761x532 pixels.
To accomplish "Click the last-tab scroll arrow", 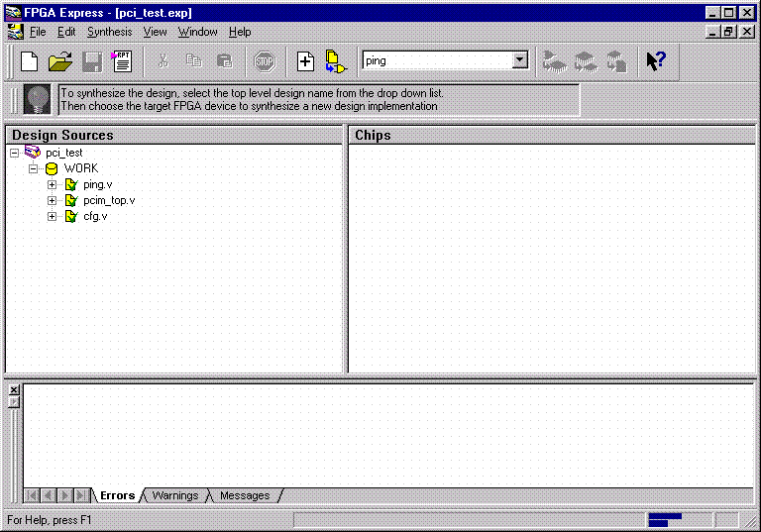I will (x=81, y=495).
